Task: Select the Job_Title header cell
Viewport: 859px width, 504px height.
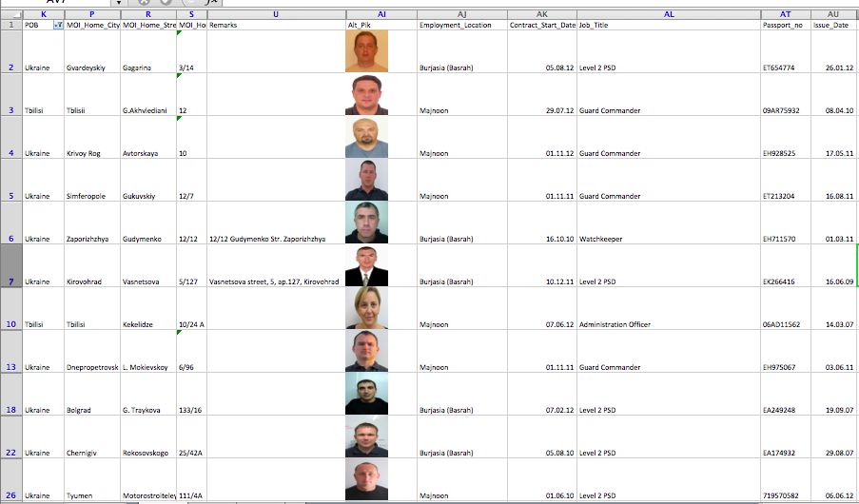Action: [x=669, y=26]
